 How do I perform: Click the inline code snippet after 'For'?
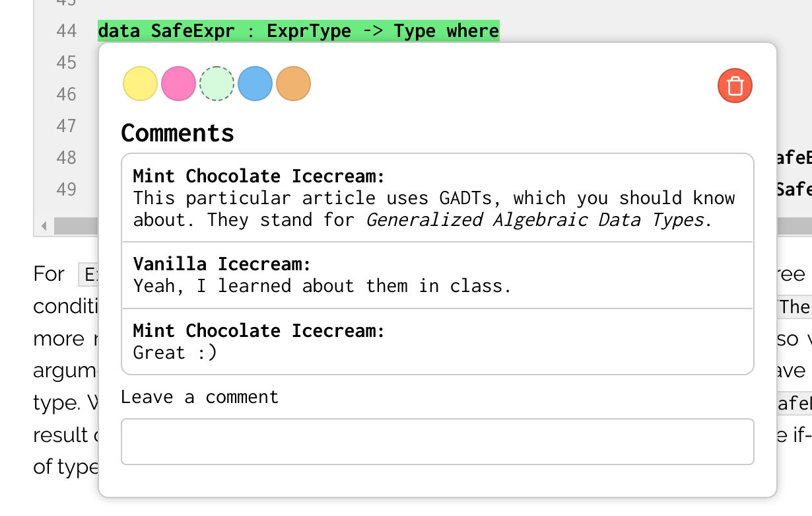(88, 274)
